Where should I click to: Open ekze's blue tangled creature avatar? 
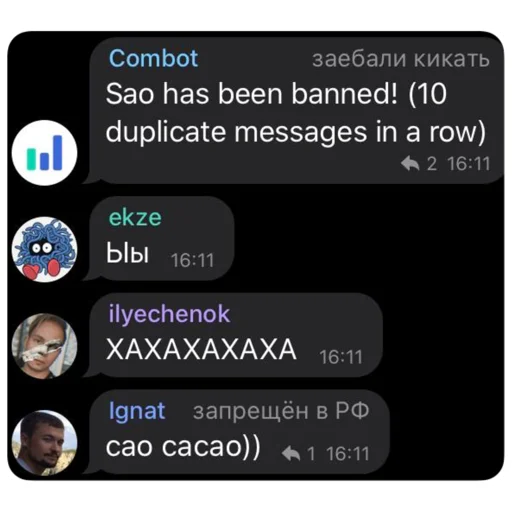point(45,249)
